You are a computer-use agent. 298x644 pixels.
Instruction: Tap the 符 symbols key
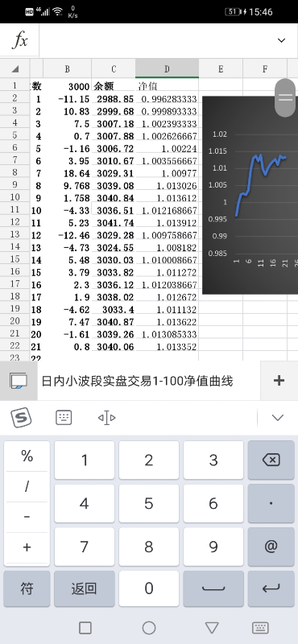(x=27, y=588)
